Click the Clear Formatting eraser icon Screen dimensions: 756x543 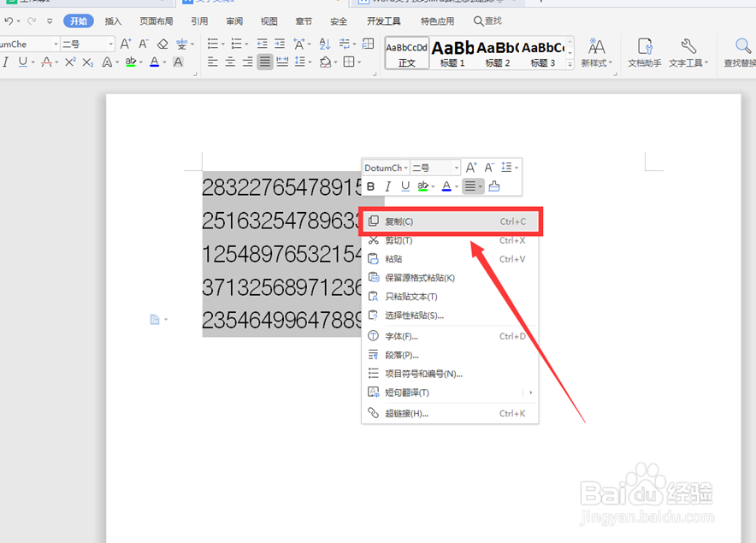163,44
